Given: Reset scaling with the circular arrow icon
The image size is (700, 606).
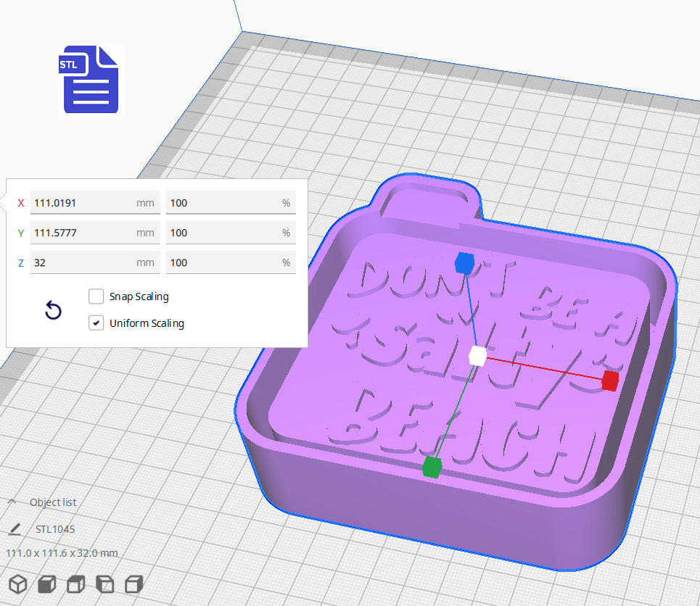Looking at the screenshot, I should [x=53, y=310].
